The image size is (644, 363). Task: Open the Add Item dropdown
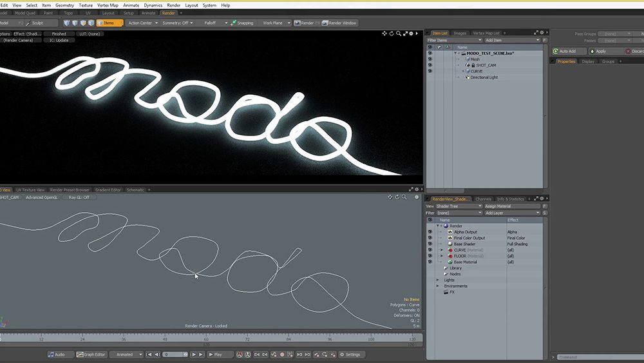[512, 40]
